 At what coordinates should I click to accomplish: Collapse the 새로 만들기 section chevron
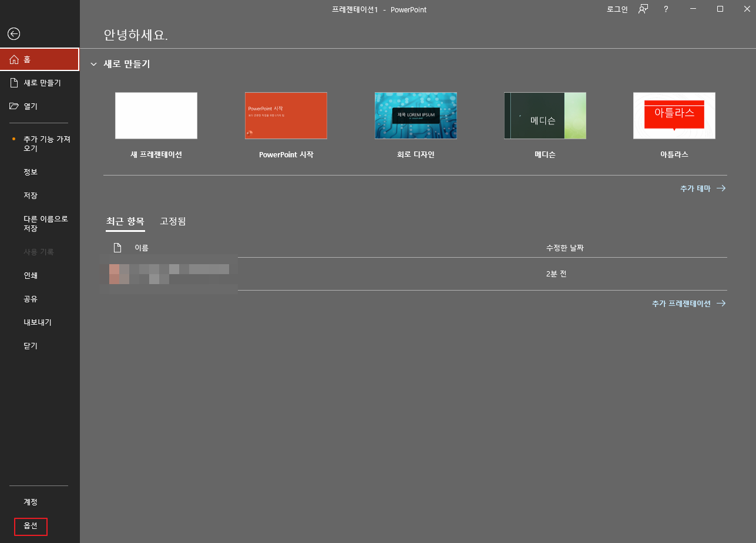(x=93, y=65)
